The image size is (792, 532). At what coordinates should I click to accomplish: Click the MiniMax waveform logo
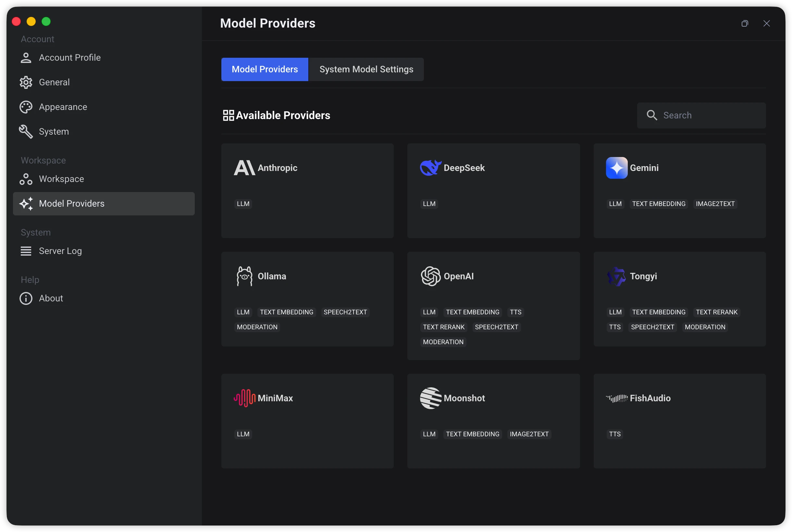[244, 398]
